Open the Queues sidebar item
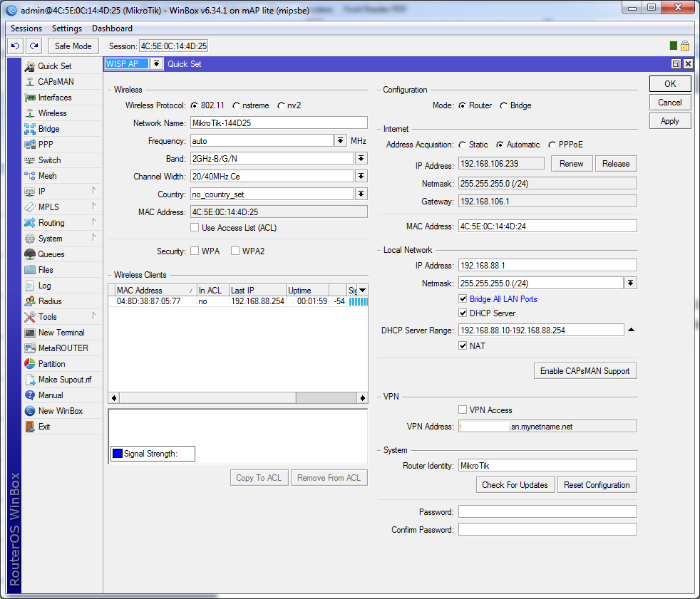700x599 pixels. coord(51,254)
